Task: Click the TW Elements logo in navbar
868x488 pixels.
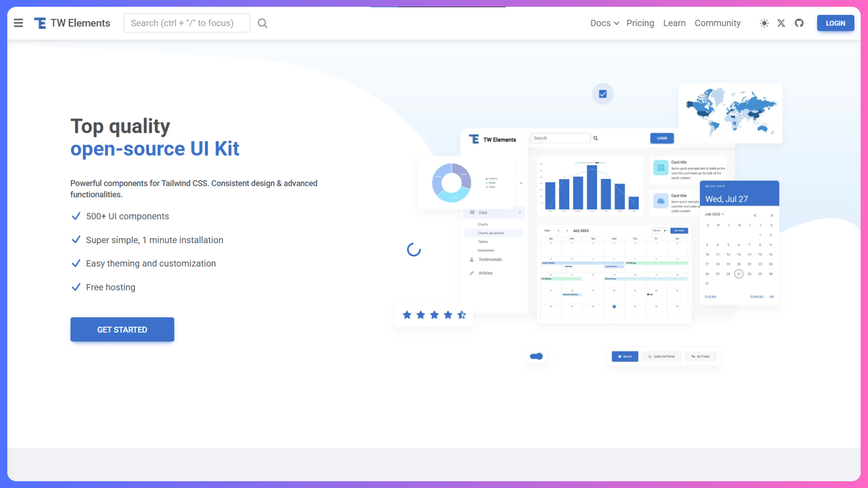Action: pyautogui.click(x=72, y=23)
